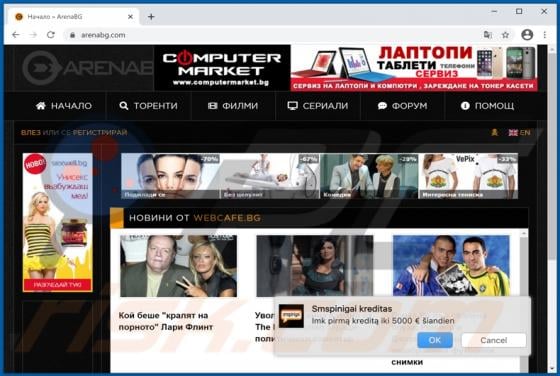
Task: Open the -29% comedy deal thumbnail
Action: point(369,176)
